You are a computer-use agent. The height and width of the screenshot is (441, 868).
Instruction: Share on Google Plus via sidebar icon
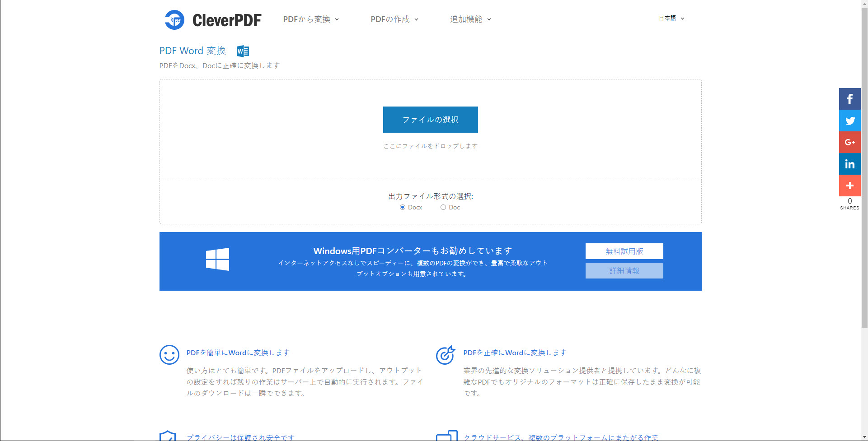[849, 142]
